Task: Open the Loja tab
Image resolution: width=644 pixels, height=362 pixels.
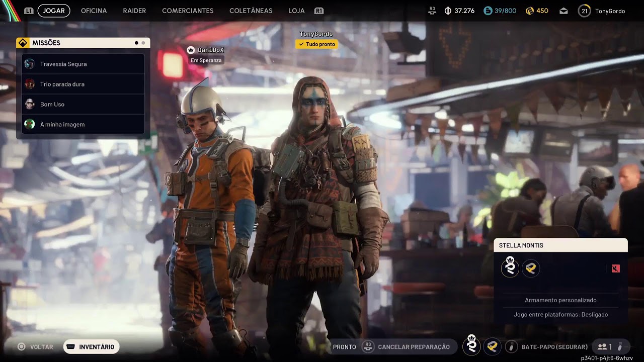Action: (x=296, y=11)
